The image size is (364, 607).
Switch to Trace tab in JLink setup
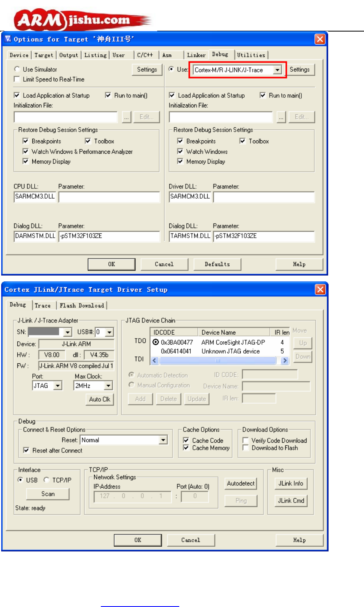(x=43, y=305)
